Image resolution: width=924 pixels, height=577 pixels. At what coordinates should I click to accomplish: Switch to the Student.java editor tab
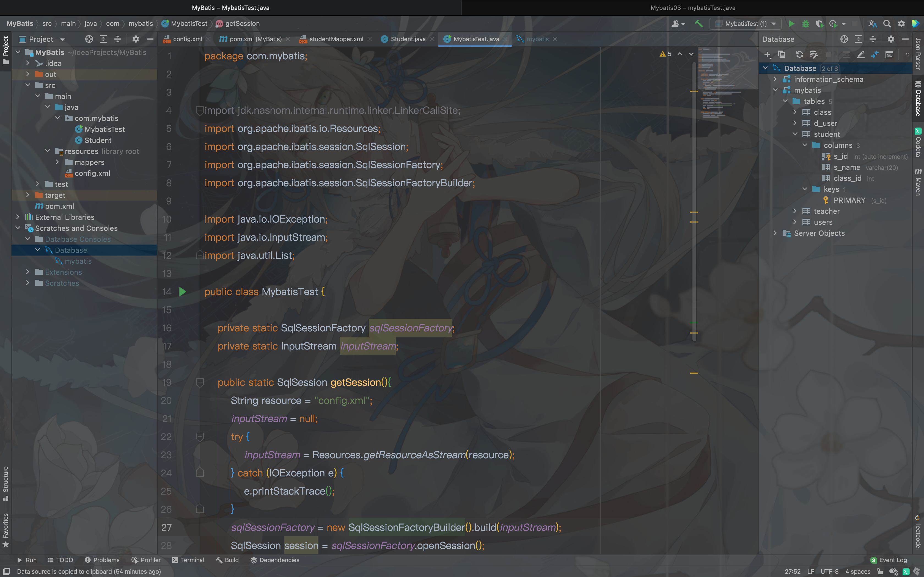(x=407, y=39)
